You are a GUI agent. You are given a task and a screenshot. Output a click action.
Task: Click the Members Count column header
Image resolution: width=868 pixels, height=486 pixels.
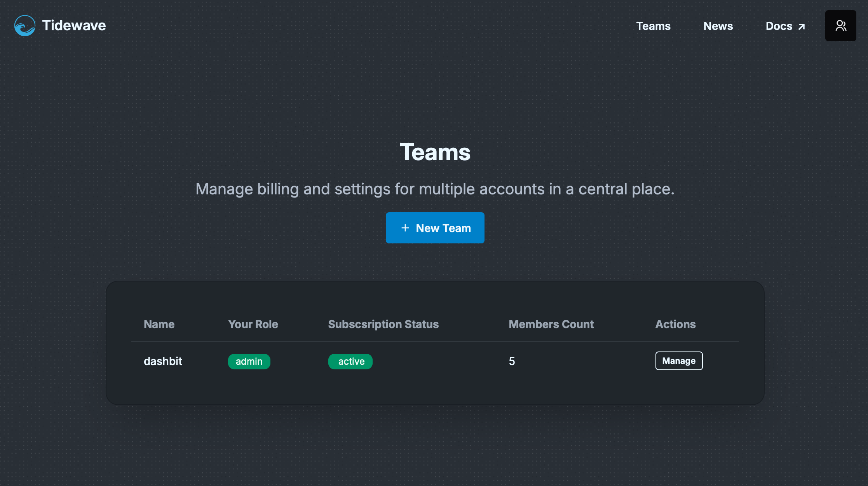(x=551, y=324)
